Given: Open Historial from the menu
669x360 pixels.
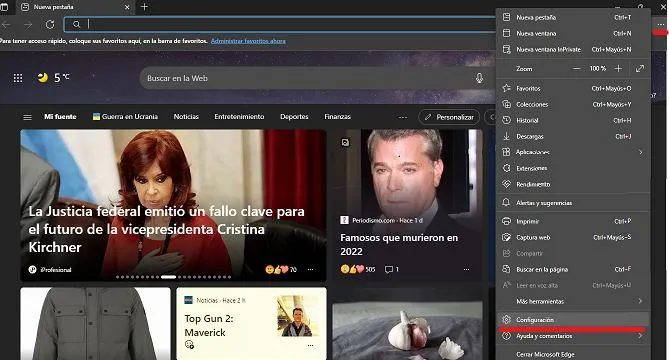Looking at the screenshot, I should (x=573, y=121).
